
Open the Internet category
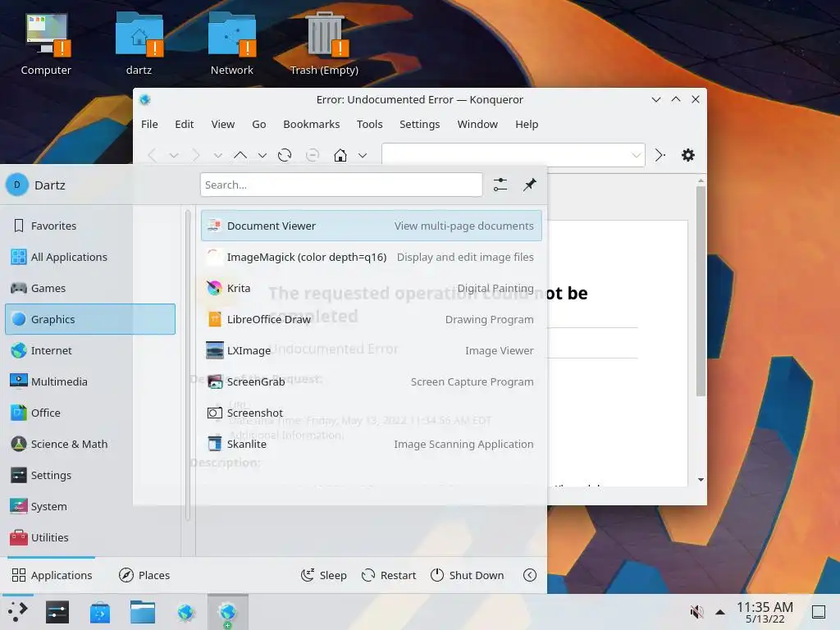(90, 350)
